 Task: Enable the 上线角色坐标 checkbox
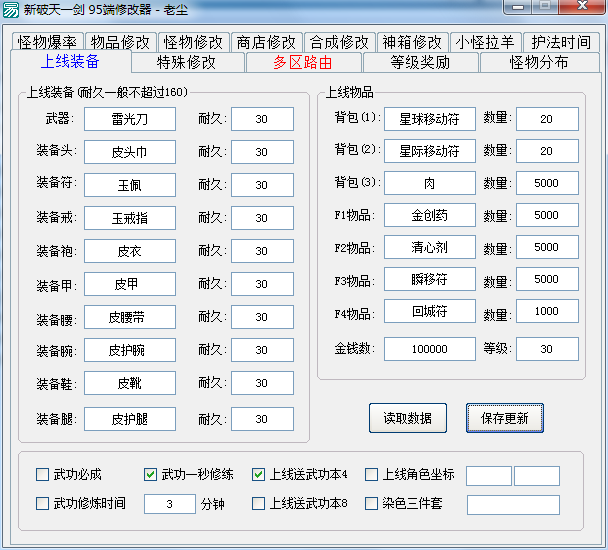(372, 475)
